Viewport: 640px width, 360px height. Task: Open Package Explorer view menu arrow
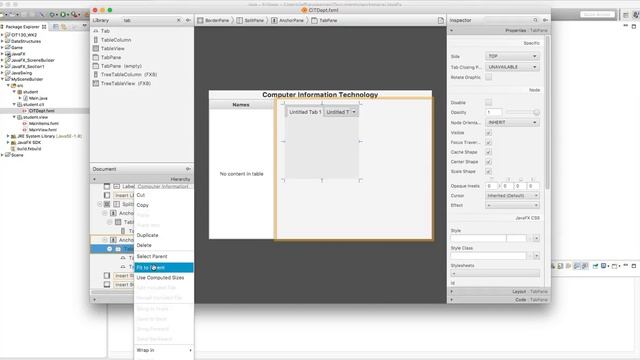click(x=84, y=26)
